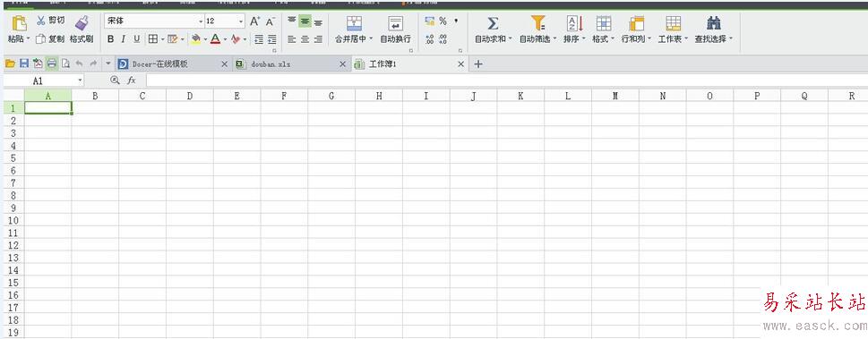Click the Name Box showing A1

[44, 81]
